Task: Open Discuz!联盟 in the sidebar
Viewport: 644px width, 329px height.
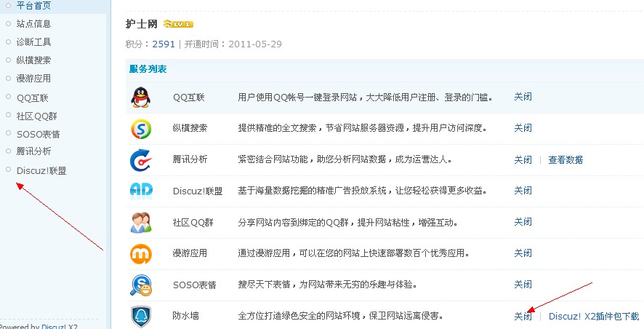Action: tap(41, 170)
